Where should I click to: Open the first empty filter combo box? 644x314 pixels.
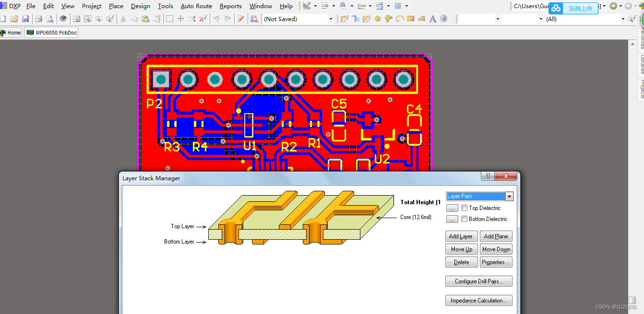tap(479, 19)
